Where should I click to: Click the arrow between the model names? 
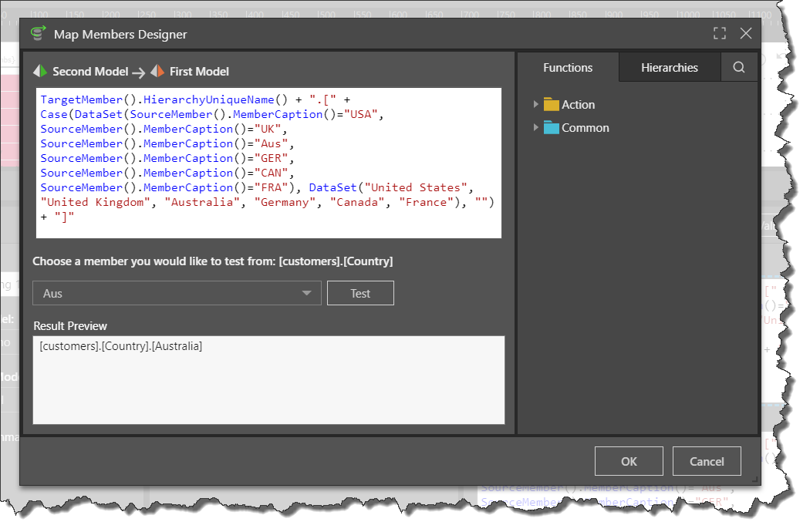pyautogui.click(x=139, y=72)
